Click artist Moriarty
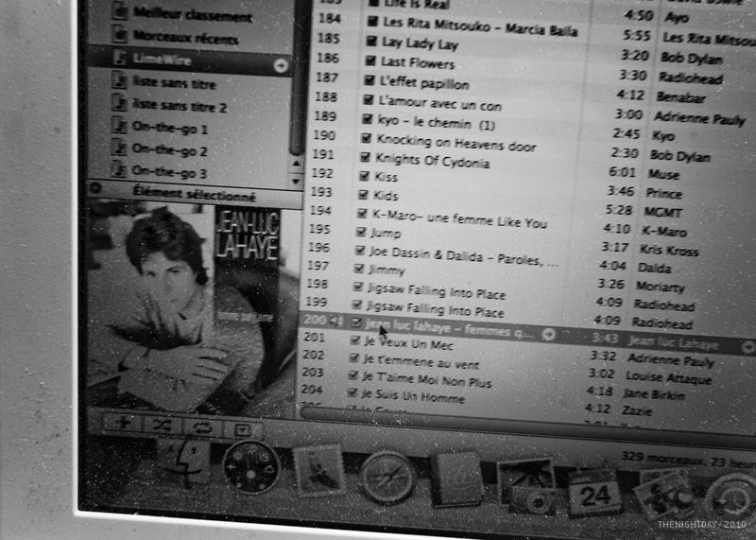The height and width of the screenshot is (540, 756). click(660, 287)
